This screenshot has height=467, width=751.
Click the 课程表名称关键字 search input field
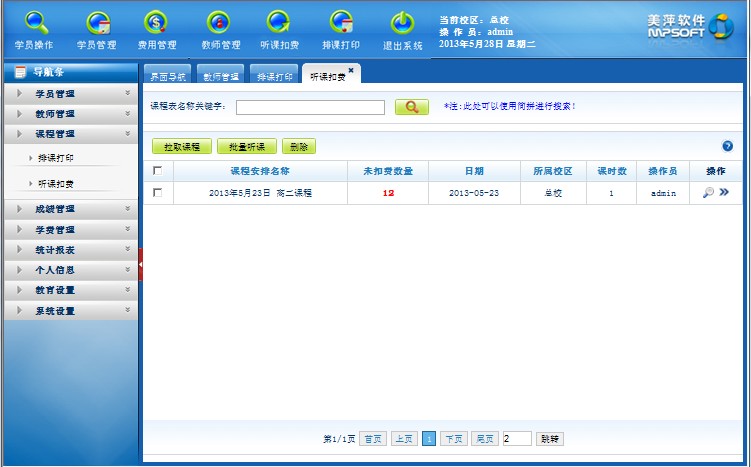[310, 107]
